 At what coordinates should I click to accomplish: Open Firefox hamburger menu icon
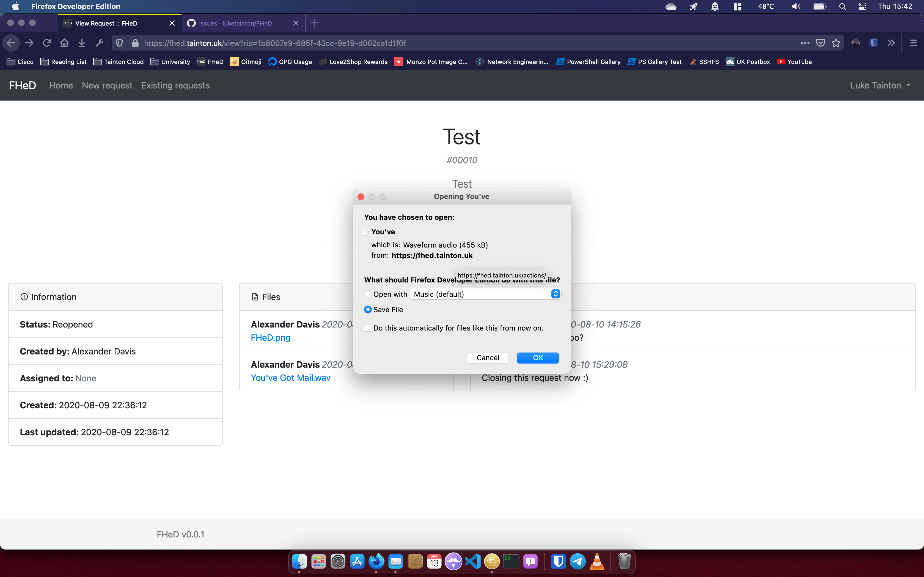(x=913, y=43)
